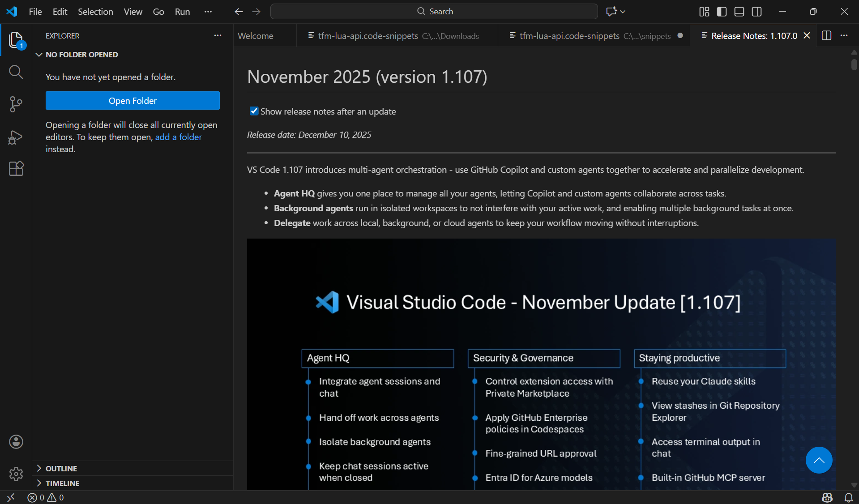Click the scroll-to-top round button

[x=819, y=460]
